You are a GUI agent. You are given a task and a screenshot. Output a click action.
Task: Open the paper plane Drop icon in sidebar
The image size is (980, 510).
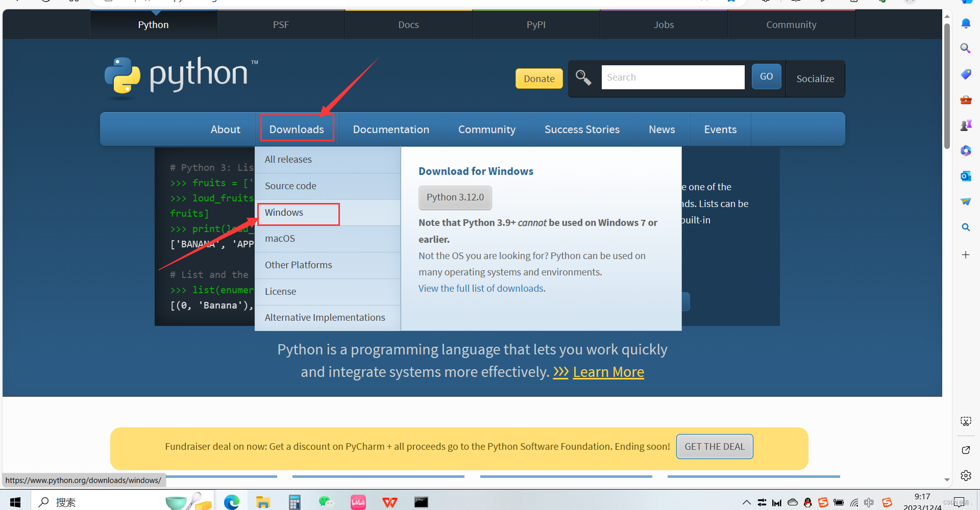(966, 201)
